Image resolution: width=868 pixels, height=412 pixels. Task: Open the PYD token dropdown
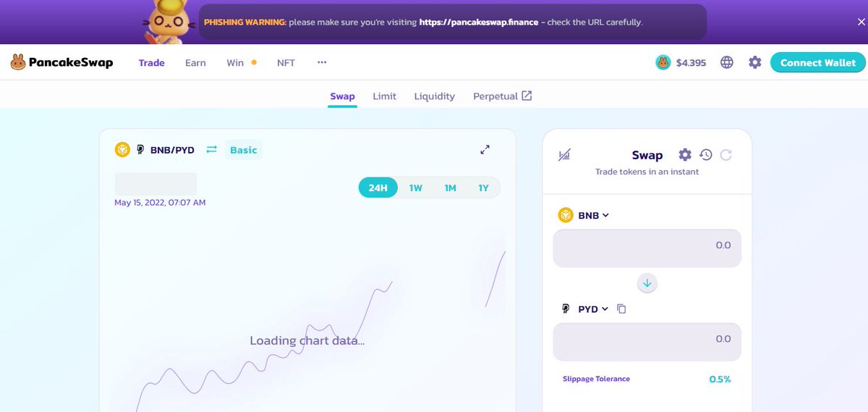(x=585, y=309)
